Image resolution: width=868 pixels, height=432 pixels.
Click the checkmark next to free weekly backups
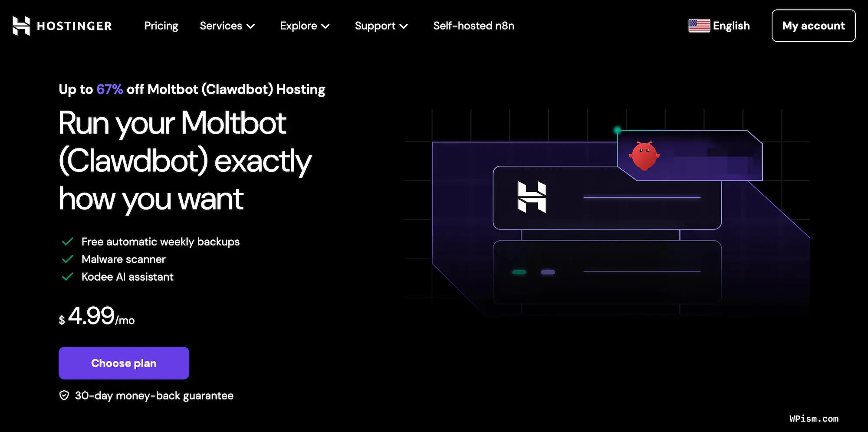click(67, 242)
